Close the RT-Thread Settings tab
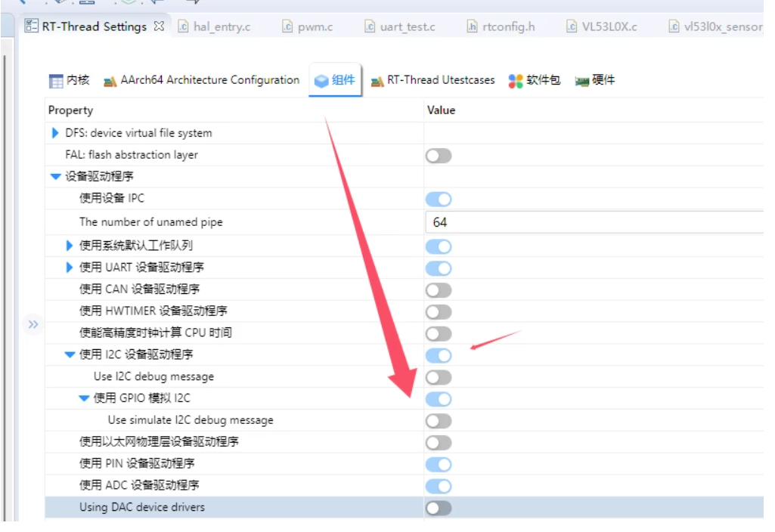This screenshot has width=775, height=532. pos(159,26)
